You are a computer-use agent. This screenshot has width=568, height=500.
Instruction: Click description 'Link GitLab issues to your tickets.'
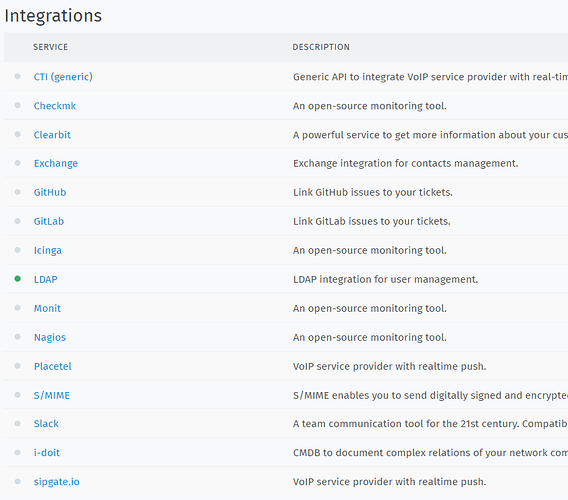click(x=372, y=221)
